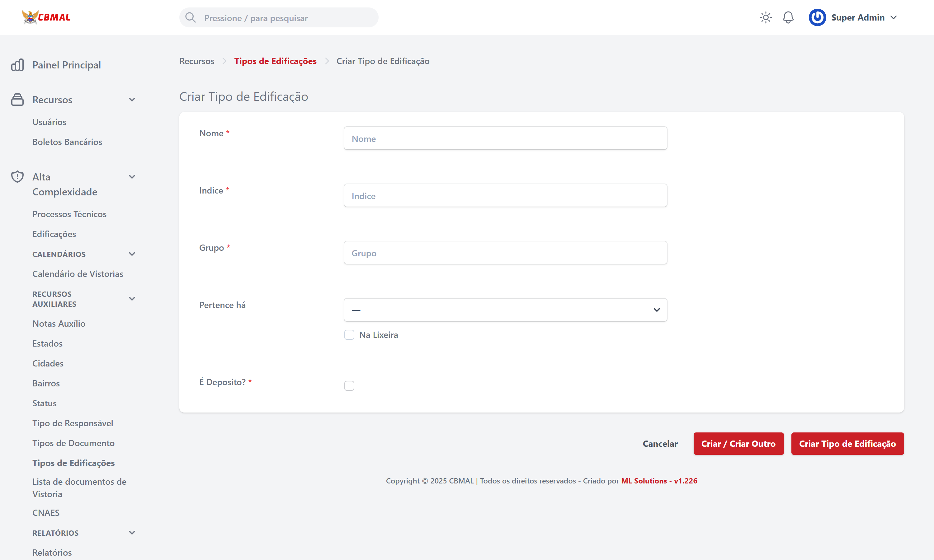Open the notifications bell
Image resolution: width=934 pixels, height=560 pixels.
tap(788, 17)
